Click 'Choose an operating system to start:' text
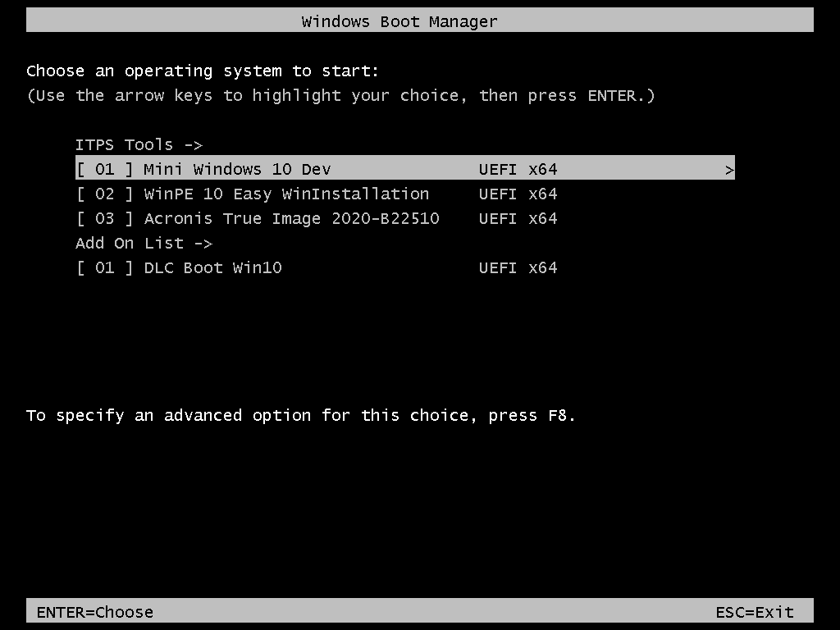The height and width of the screenshot is (630, 840). 203,71
